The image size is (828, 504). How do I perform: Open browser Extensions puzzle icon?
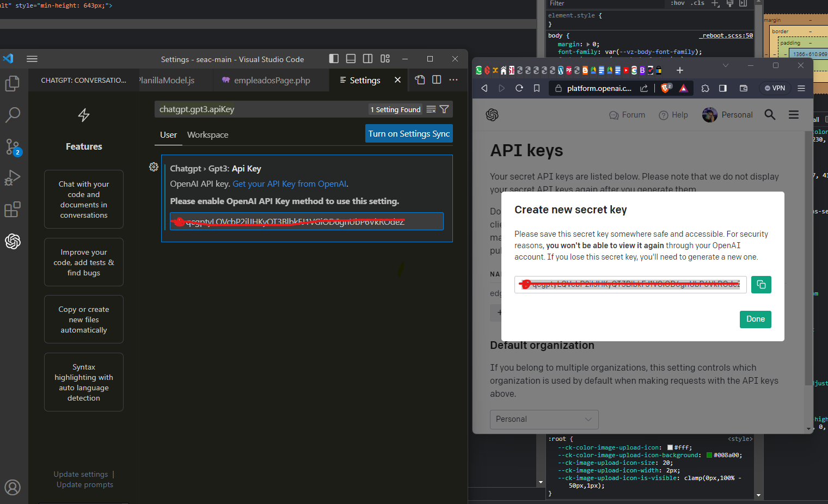tap(706, 88)
